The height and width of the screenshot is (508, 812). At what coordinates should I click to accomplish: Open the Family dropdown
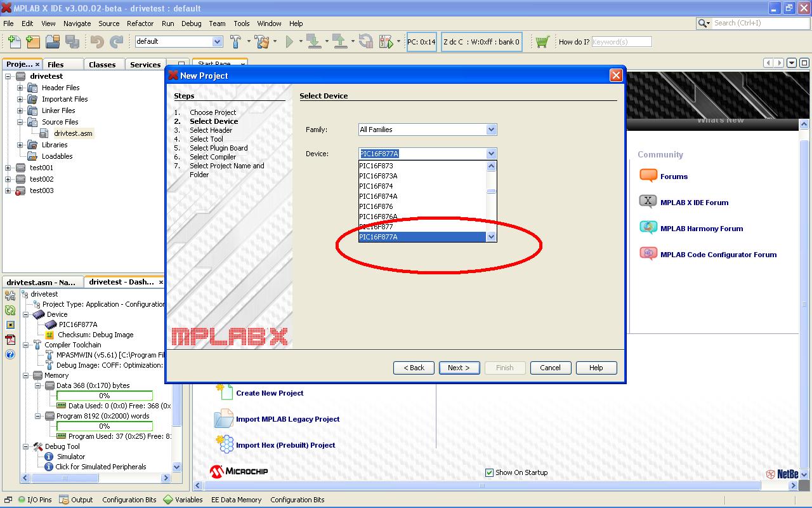pyautogui.click(x=491, y=130)
